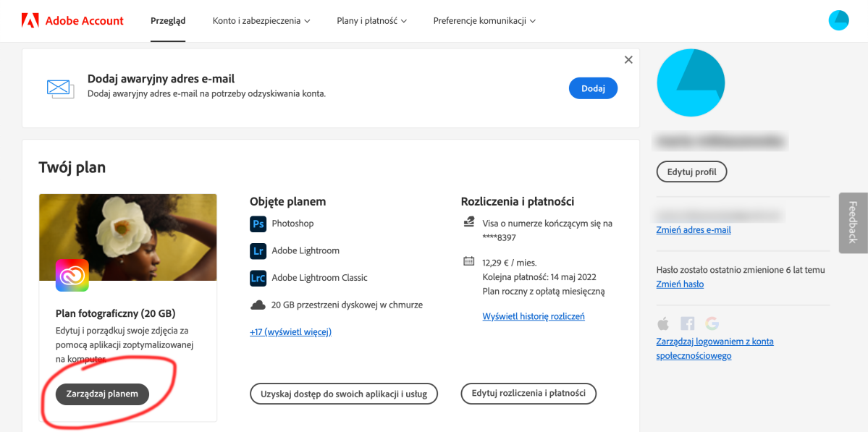Click Uzyskaj dostęp do swoich aplikacji i usług

coord(344,394)
